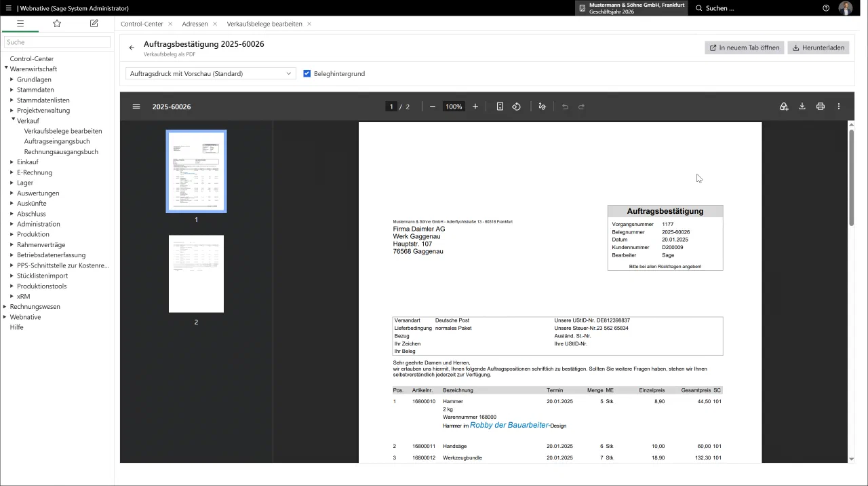The width and height of the screenshot is (868, 486).
Task: Toggle the Beleghintergrund checkbox
Action: click(307, 73)
